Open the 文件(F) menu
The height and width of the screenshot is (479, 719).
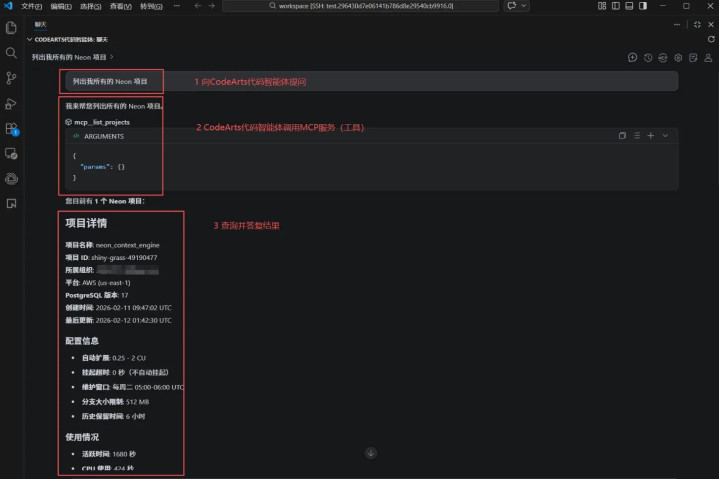coord(31,6)
